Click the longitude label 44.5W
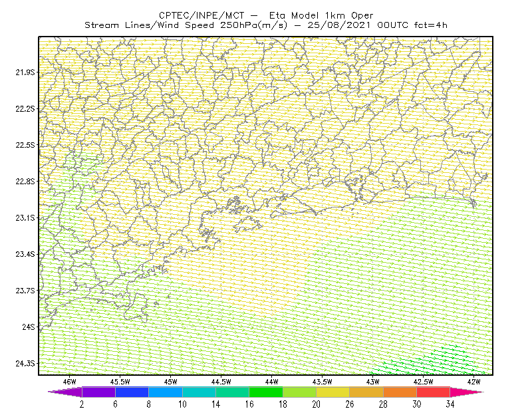This screenshot has height=411, width=532. click(221, 382)
